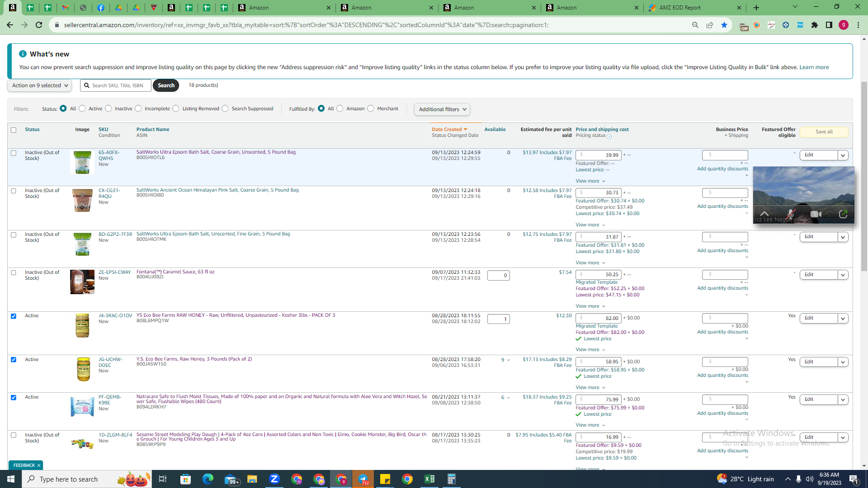868x488 pixels.
Task: Open the Calculator from the taskbar
Action: [x=452, y=479]
